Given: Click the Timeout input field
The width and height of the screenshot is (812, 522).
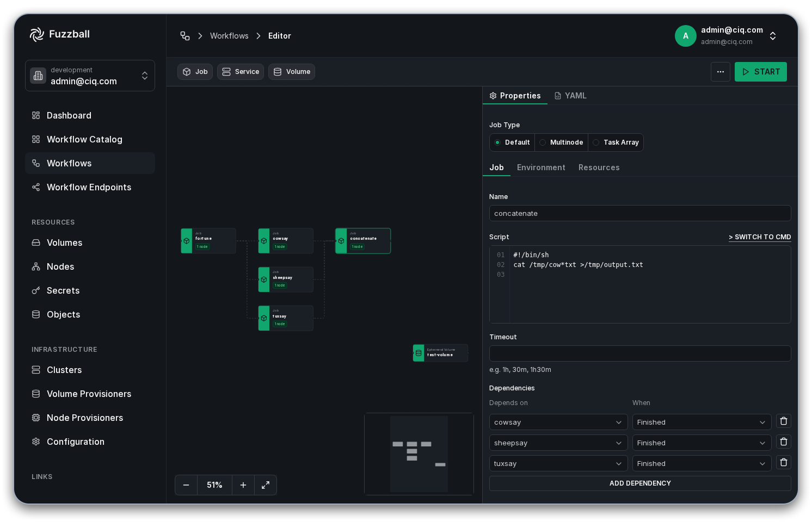Looking at the screenshot, I should (640, 353).
